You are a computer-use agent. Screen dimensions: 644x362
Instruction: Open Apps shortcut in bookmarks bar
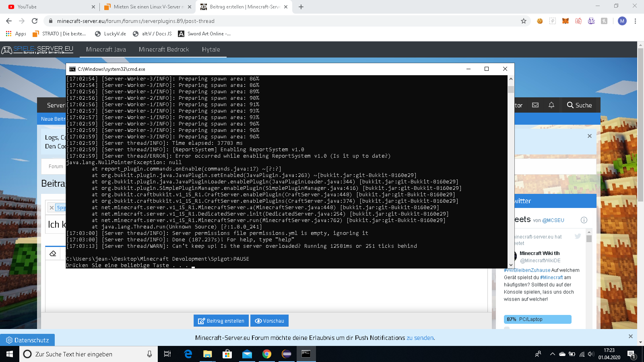(16, 34)
